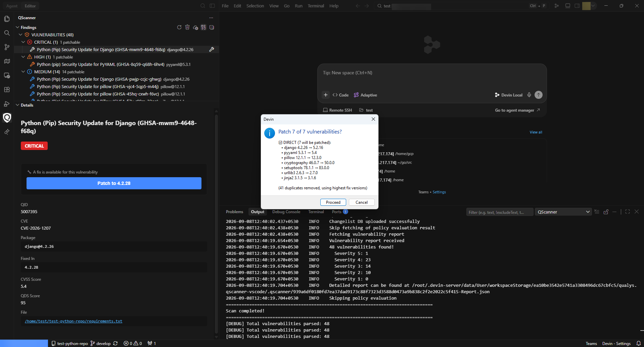This screenshot has width=644, height=347.
Task: Collapse the VULNERABILITIES (48) tree node
Action: click(x=20, y=35)
